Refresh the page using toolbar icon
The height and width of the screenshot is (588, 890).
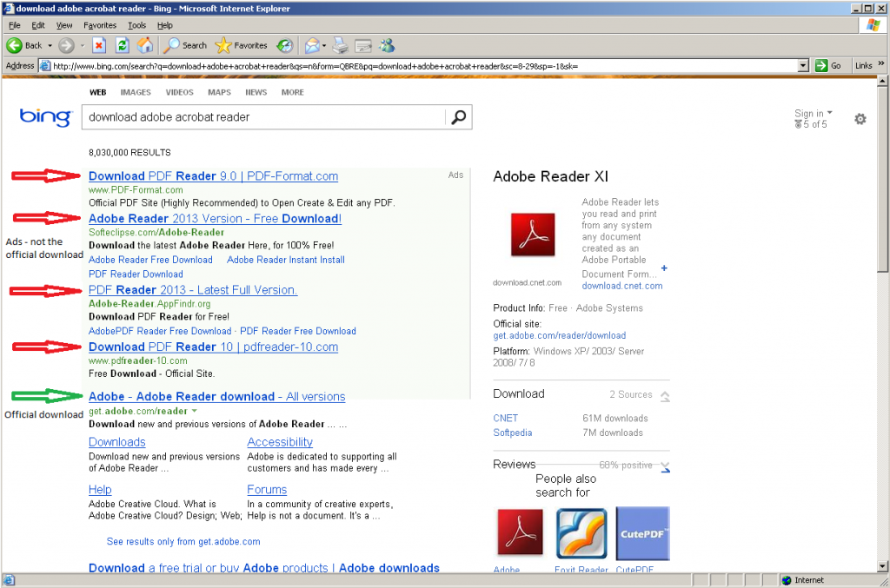(122, 45)
